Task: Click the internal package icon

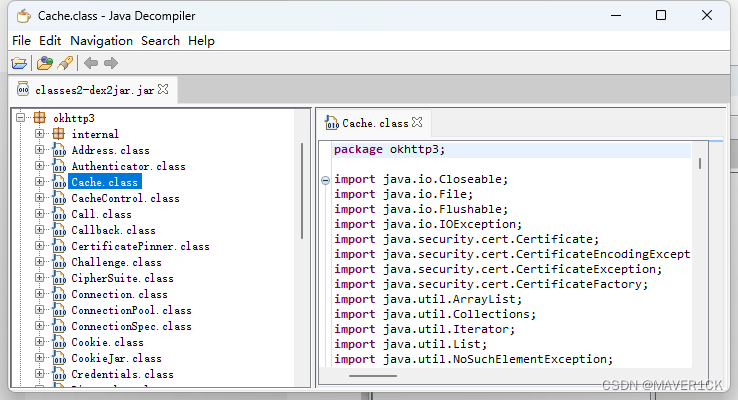Action: pos(58,134)
